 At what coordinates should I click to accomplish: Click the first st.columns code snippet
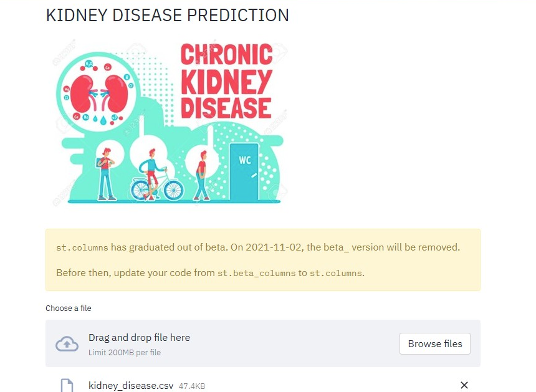click(x=82, y=247)
